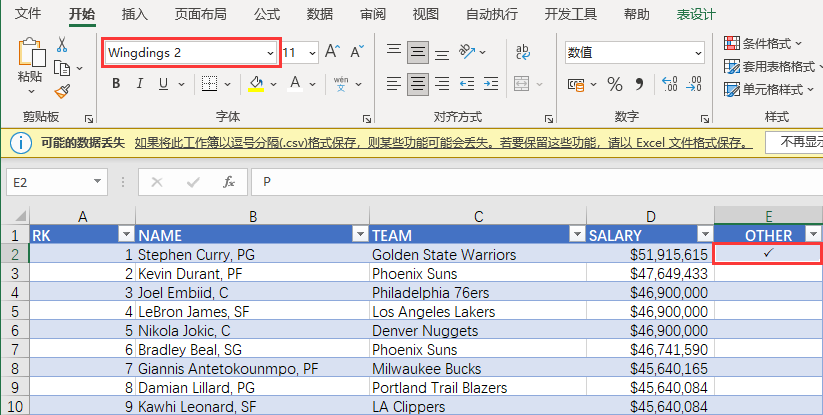Align text right
This screenshot has height=415, width=823.
442,83
